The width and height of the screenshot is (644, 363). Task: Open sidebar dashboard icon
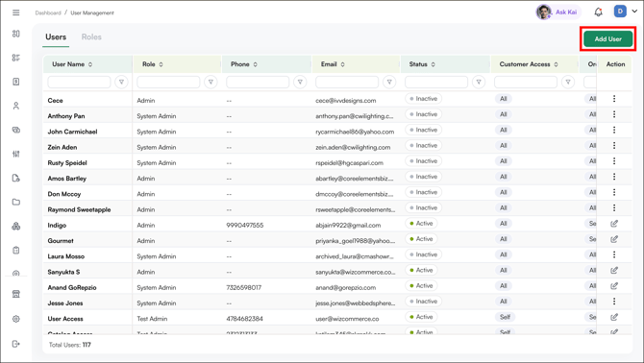[x=16, y=34]
